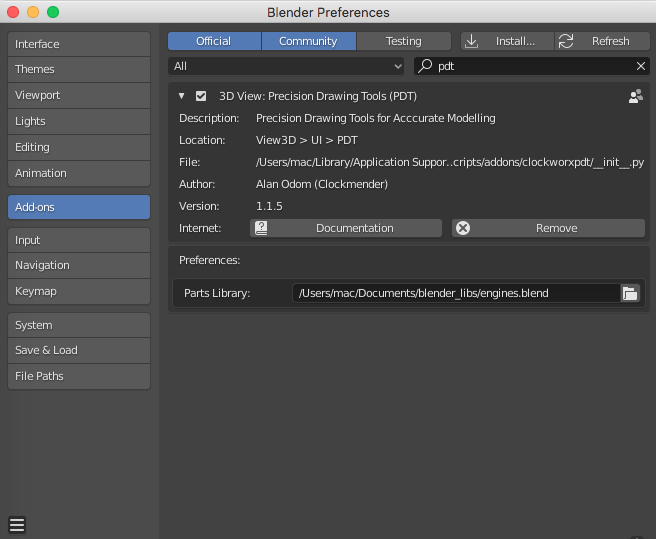Image resolution: width=656 pixels, height=539 pixels.
Task: Click into the pdt search field
Action: click(x=532, y=66)
